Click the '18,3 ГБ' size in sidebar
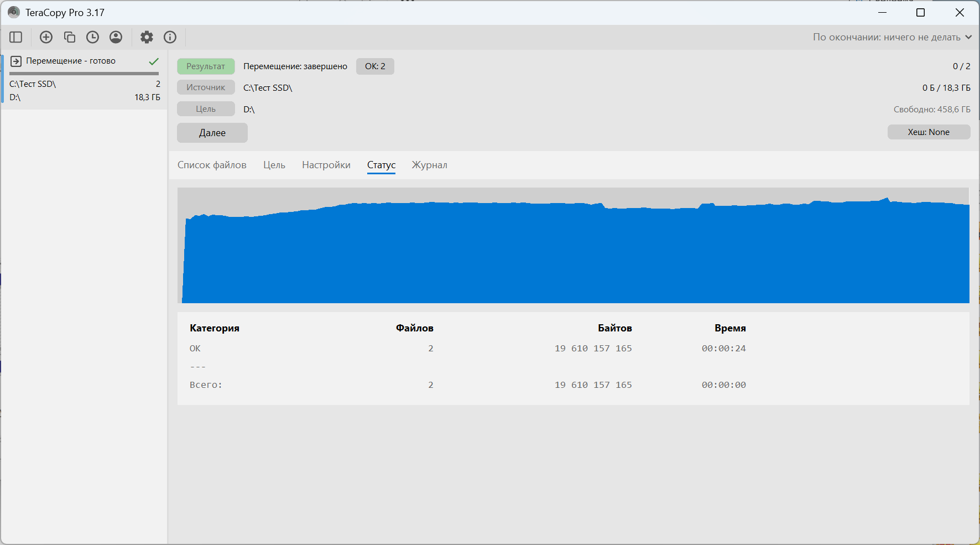This screenshot has height=545, width=980. [147, 97]
